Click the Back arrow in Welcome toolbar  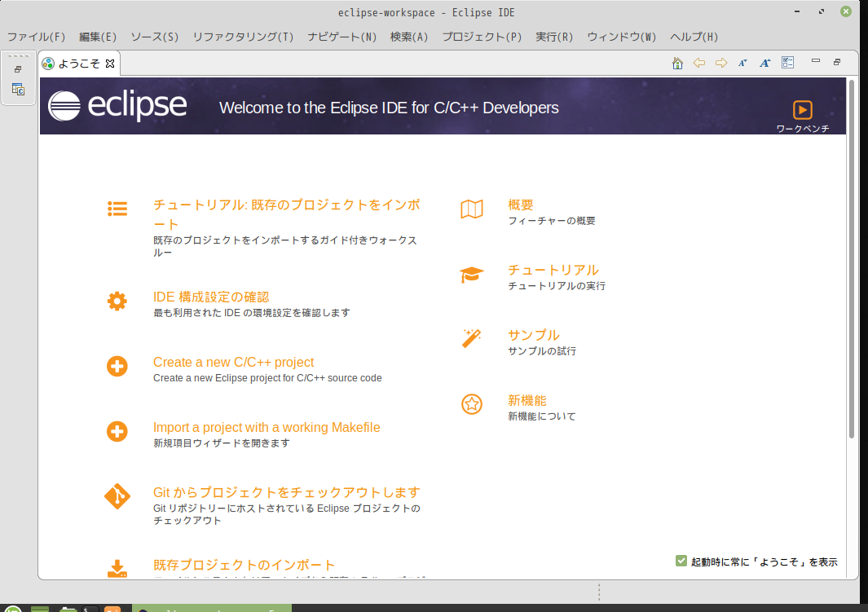699,63
